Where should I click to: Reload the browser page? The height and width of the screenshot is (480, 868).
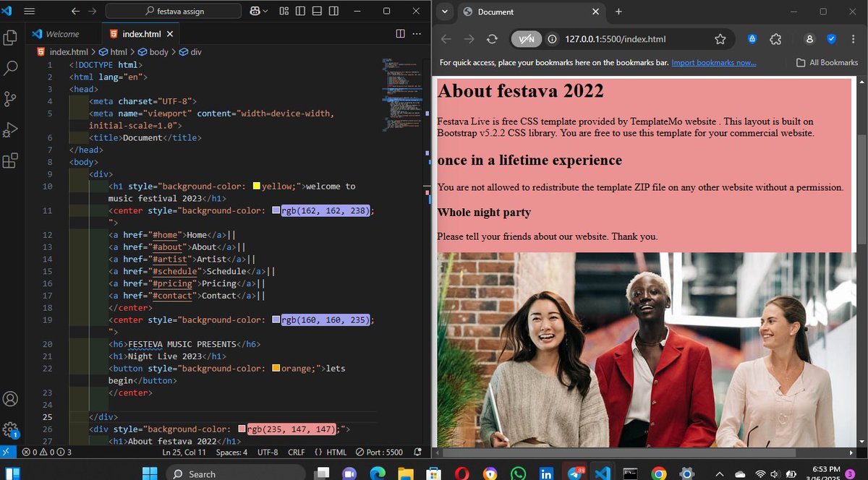[x=493, y=39]
